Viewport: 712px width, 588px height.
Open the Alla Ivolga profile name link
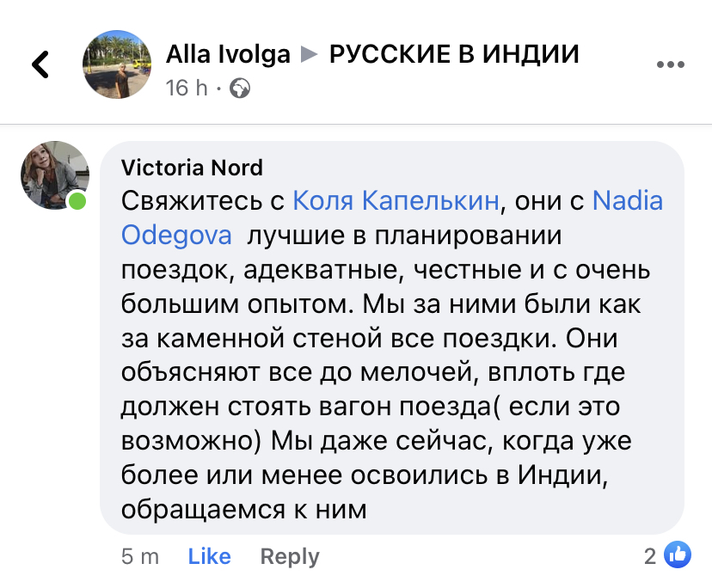(x=228, y=54)
